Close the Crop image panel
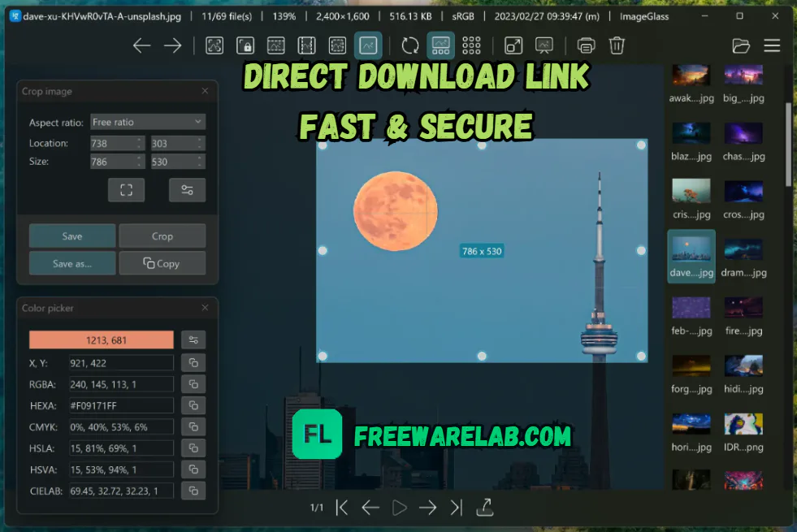797x532 pixels. click(205, 91)
